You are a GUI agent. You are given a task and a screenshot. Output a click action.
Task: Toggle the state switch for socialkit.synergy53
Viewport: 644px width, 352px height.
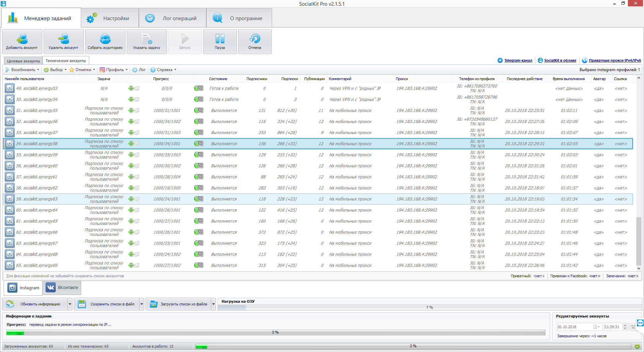pyautogui.click(x=199, y=89)
